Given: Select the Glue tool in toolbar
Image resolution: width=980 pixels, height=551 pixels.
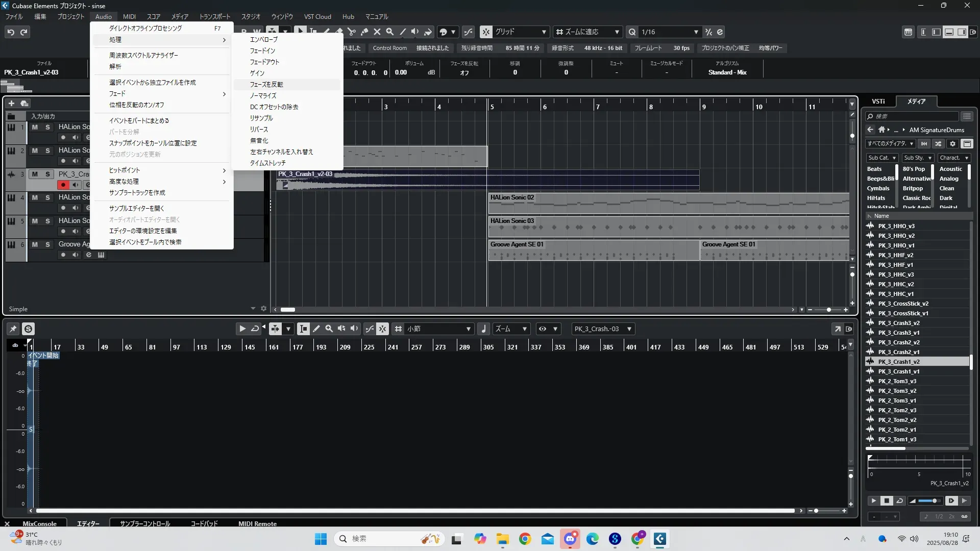Looking at the screenshot, I should click(x=364, y=32).
